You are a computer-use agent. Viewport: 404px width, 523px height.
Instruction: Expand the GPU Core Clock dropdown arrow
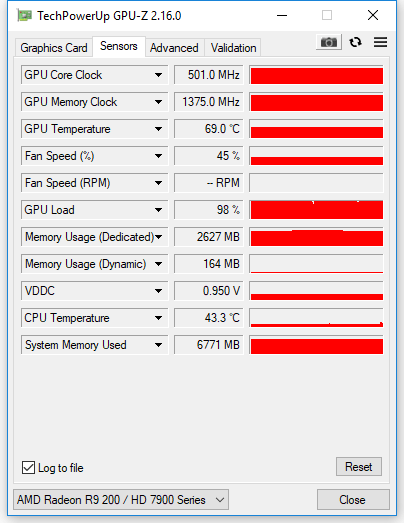[x=158, y=75]
